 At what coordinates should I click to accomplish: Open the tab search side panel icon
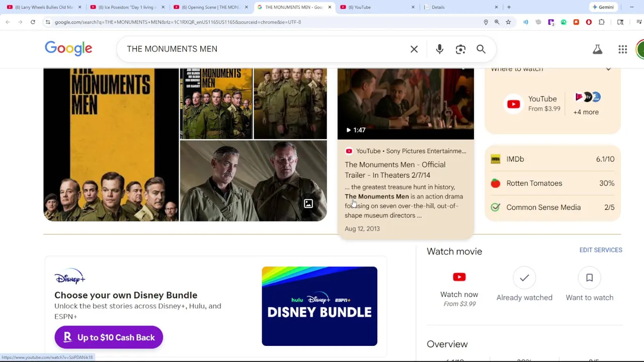click(x=620, y=22)
